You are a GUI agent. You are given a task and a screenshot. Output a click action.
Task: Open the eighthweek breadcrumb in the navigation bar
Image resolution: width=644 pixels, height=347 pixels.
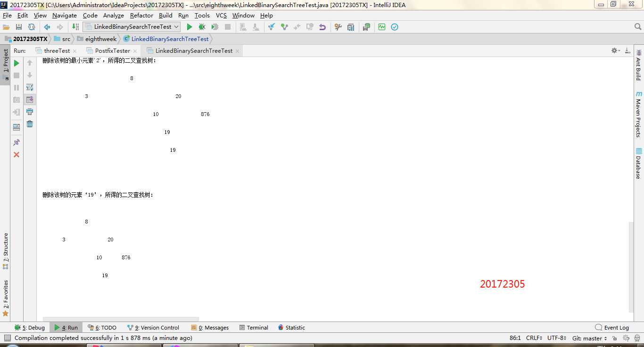coord(97,39)
